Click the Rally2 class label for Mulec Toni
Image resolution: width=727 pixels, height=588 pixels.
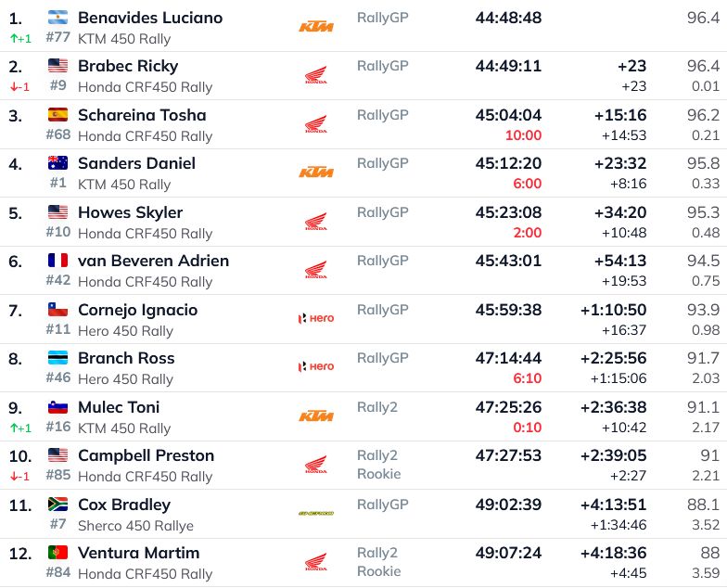point(377,406)
